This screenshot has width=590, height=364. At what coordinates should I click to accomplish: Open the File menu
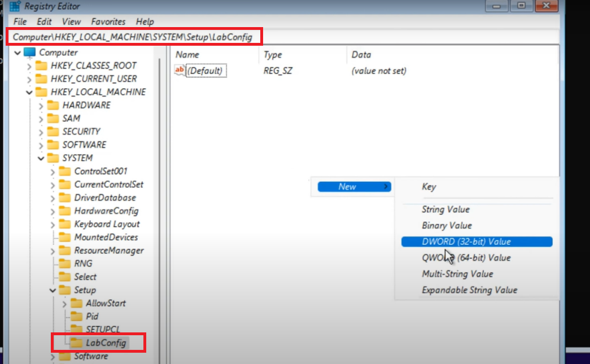pos(20,22)
